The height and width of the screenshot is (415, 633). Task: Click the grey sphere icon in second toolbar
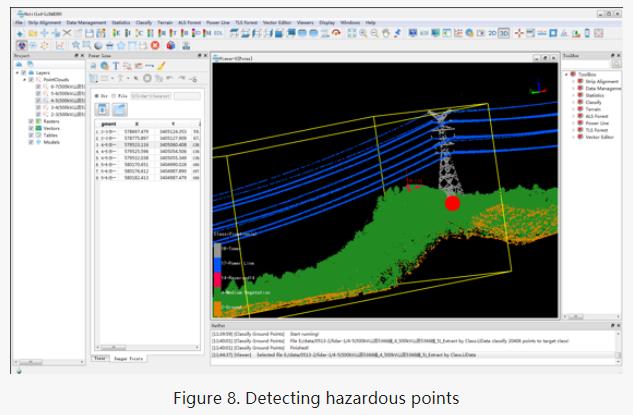(98, 46)
